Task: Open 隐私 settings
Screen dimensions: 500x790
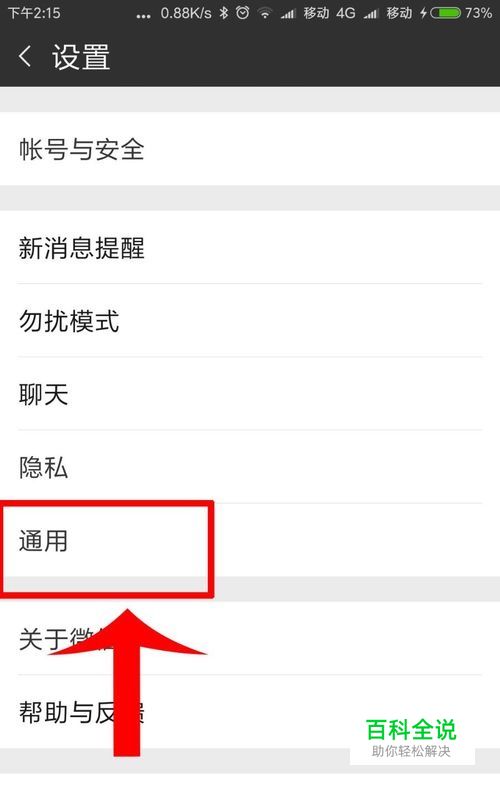Action: tap(250, 467)
